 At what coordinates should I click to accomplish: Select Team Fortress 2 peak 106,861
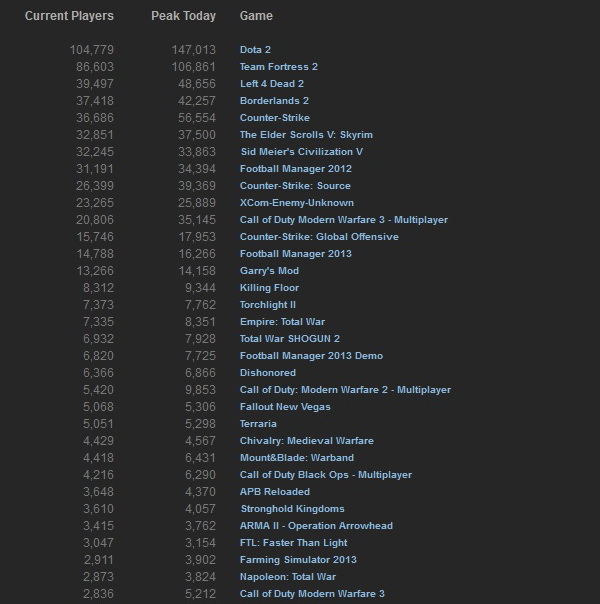click(x=194, y=67)
